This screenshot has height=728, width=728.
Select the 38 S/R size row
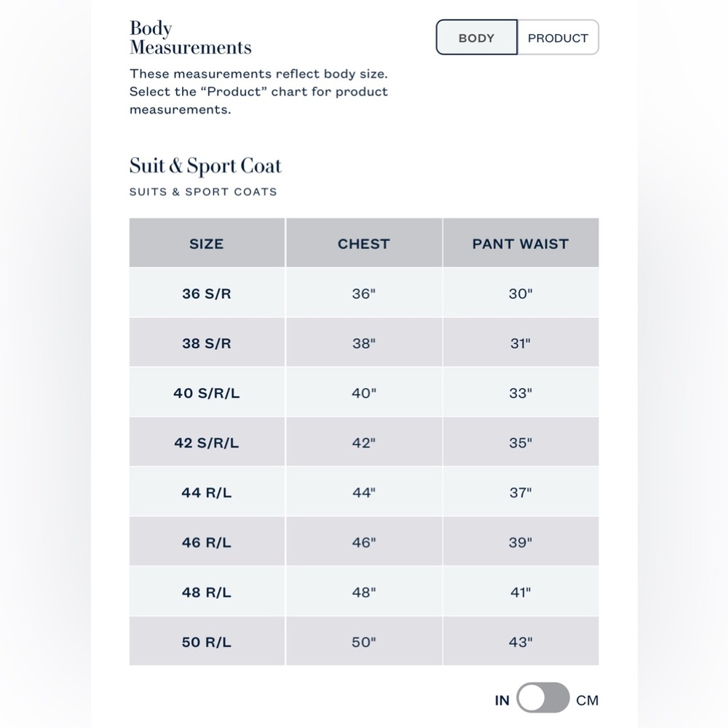(x=364, y=343)
